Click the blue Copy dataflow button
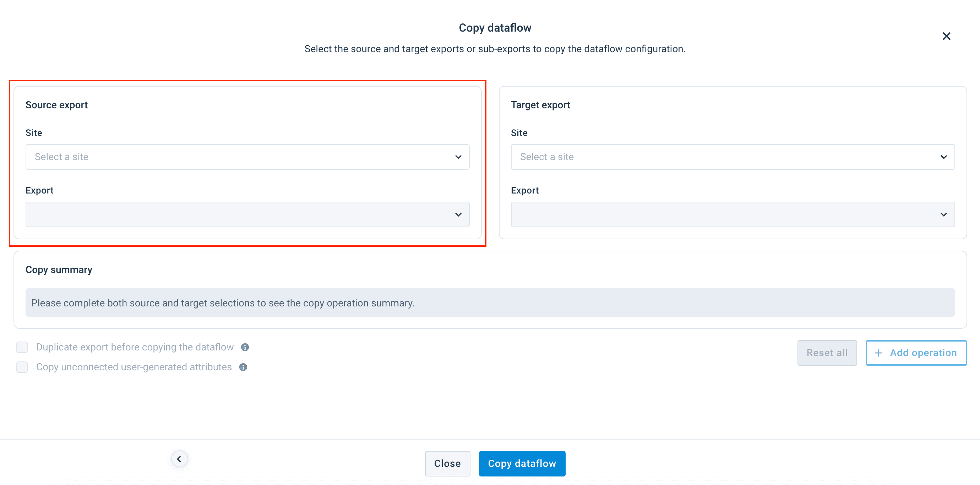Image resolution: width=980 pixels, height=485 pixels. [522, 463]
